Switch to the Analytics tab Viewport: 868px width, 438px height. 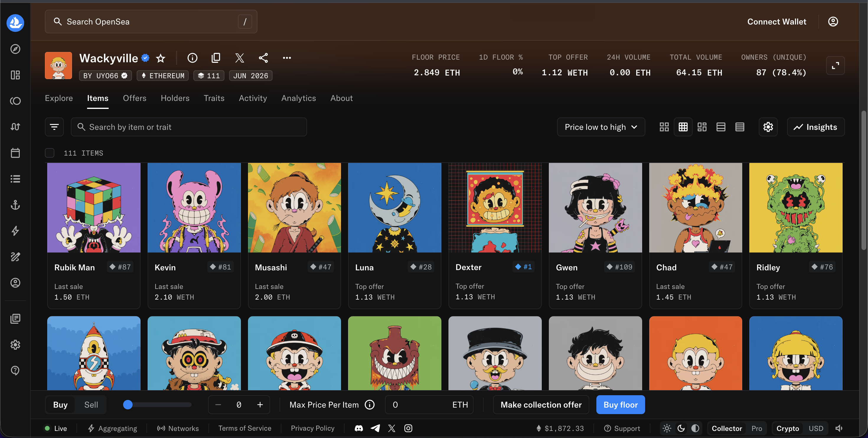(298, 98)
